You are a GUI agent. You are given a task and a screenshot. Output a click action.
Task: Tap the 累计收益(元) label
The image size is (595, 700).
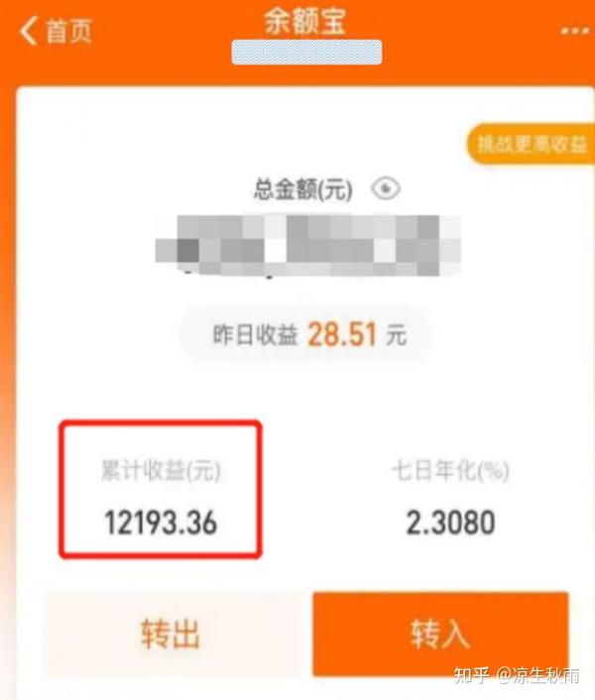tap(161, 471)
